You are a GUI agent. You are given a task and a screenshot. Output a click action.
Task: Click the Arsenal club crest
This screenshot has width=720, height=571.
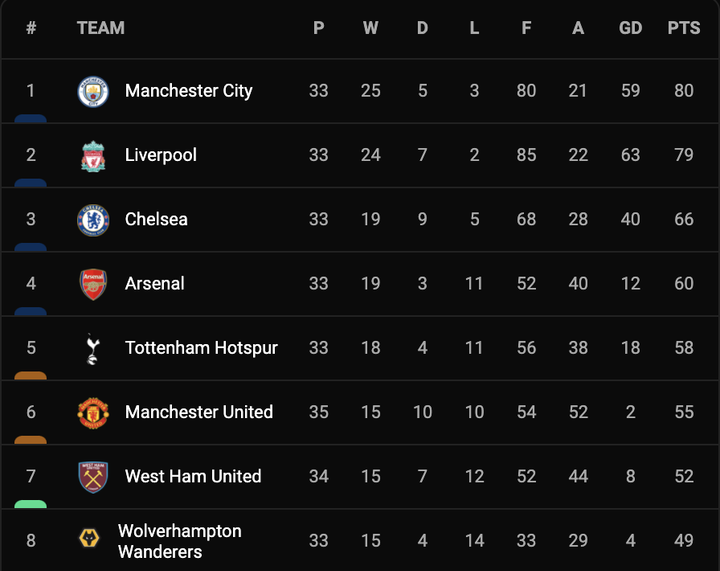(93, 284)
